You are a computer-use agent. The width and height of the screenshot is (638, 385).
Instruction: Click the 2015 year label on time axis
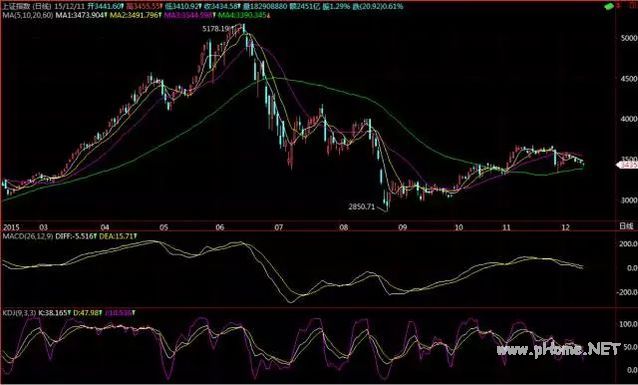[x=11, y=227]
